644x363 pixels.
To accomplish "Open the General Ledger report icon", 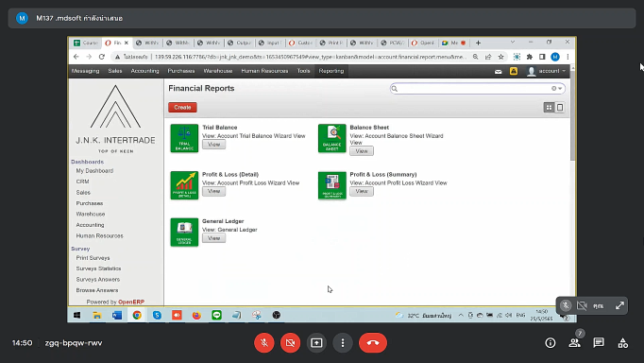I will (x=184, y=233).
